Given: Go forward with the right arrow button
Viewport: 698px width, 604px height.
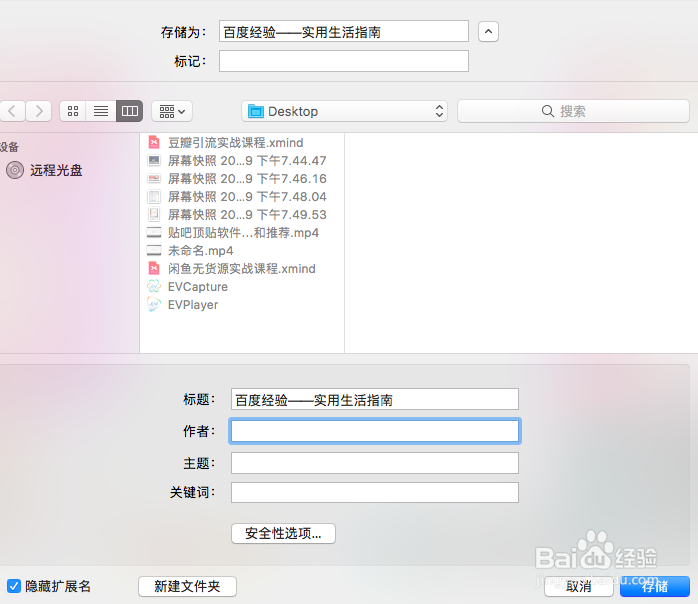Looking at the screenshot, I should point(39,111).
